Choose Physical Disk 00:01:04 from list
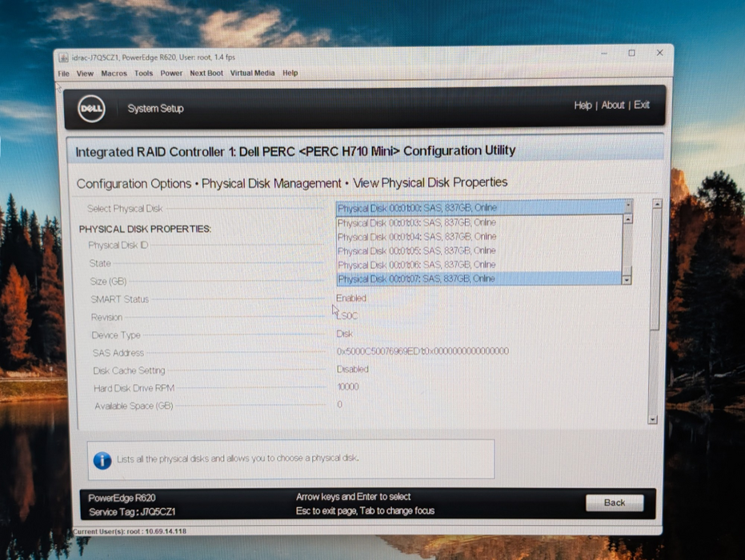Viewport: 745px width, 560px height. click(479, 237)
